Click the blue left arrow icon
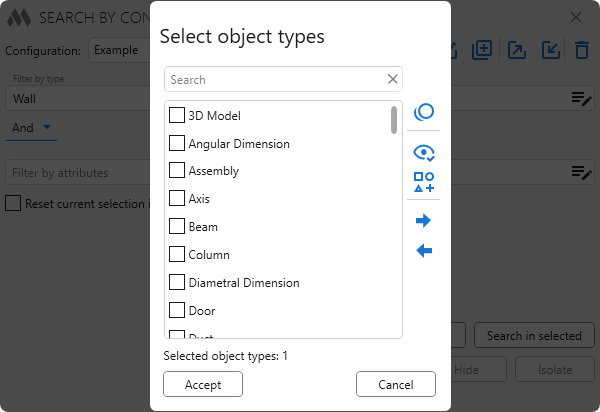The height and width of the screenshot is (412, 600). [x=424, y=251]
